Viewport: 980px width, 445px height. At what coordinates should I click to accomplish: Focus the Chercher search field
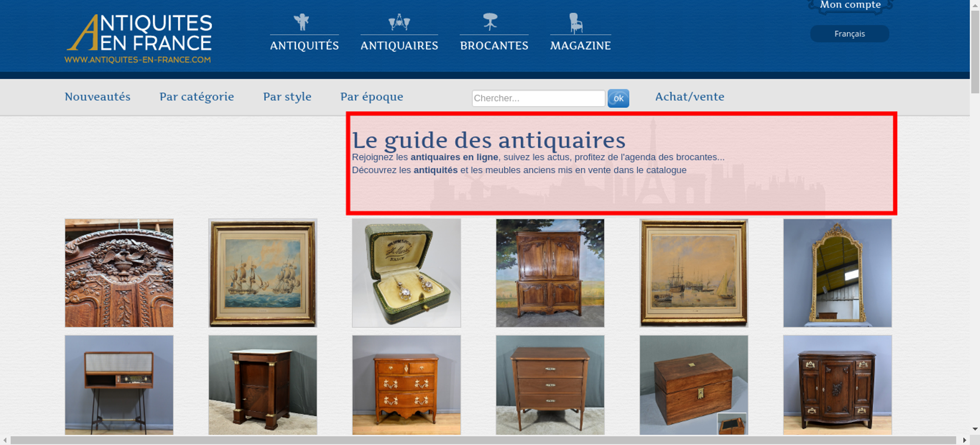tap(539, 98)
